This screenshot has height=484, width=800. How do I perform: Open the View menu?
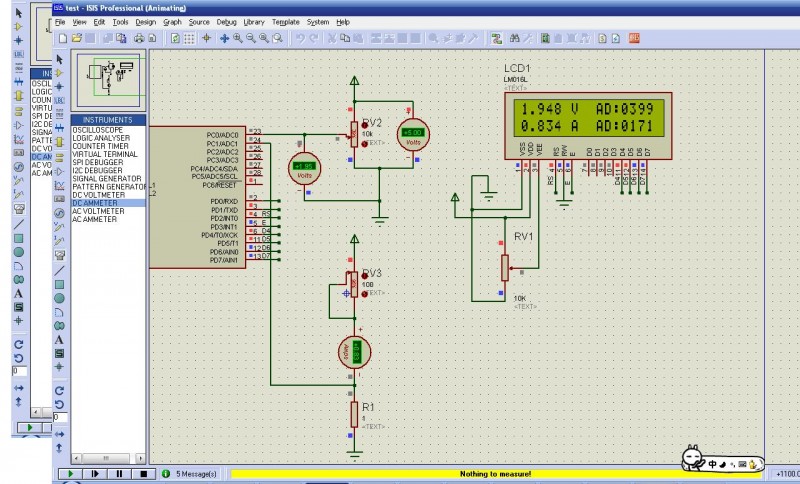[79, 22]
